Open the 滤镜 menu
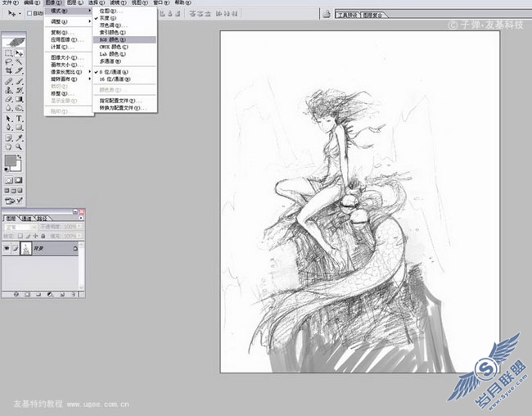532x416 pixels. coord(118,2)
